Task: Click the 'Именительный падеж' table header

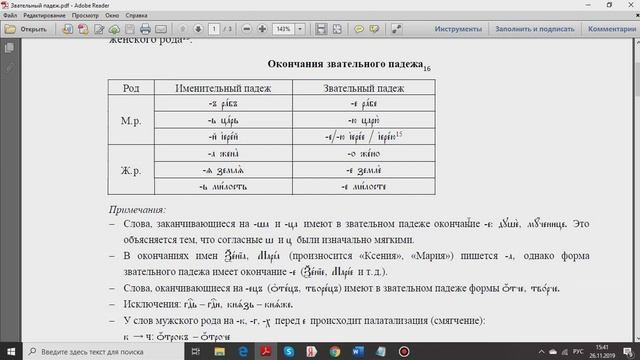Action: [x=223, y=88]
